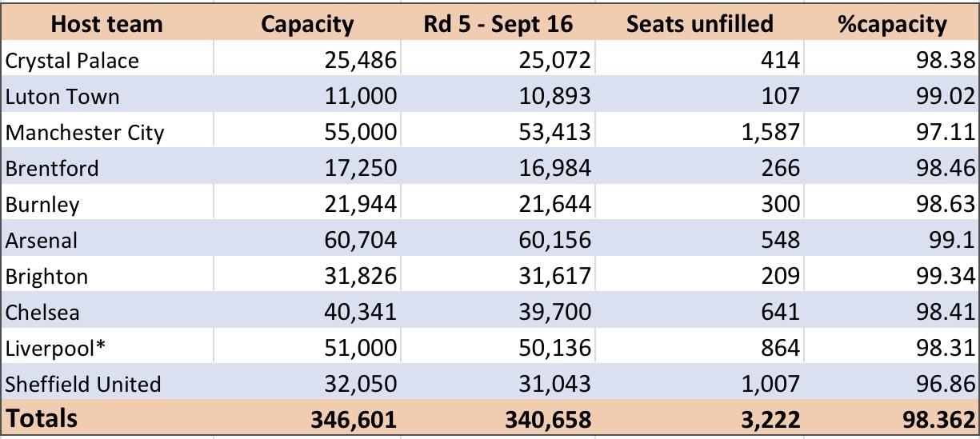Click total seats unfilled 3,222
Image resolution: width=980 pixels, height=439 pixels.
769,419
